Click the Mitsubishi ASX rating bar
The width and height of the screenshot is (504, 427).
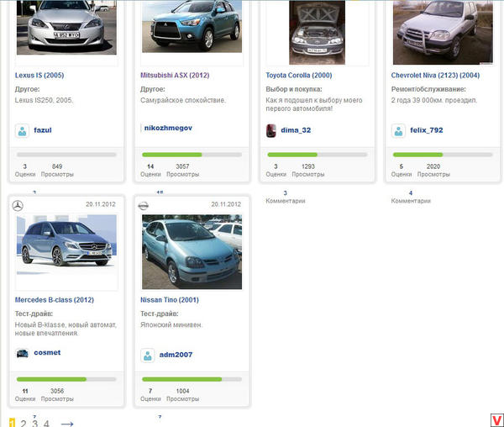pyautogui.click(x=192, y=155)
